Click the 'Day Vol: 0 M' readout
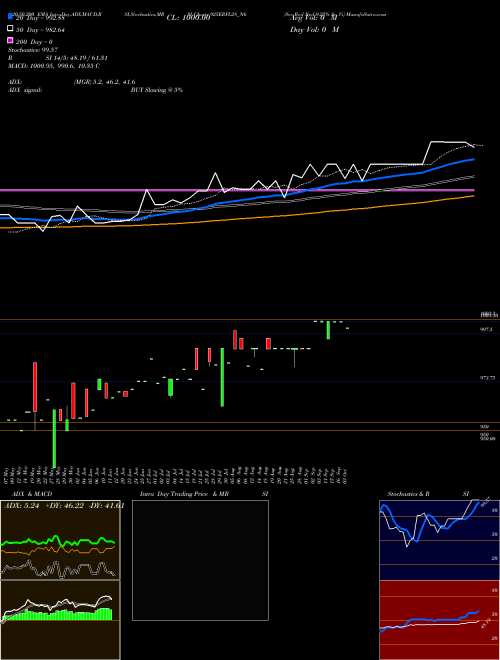Screen dimensions: 500x660 pyautogui.click(x=314, y=29)
